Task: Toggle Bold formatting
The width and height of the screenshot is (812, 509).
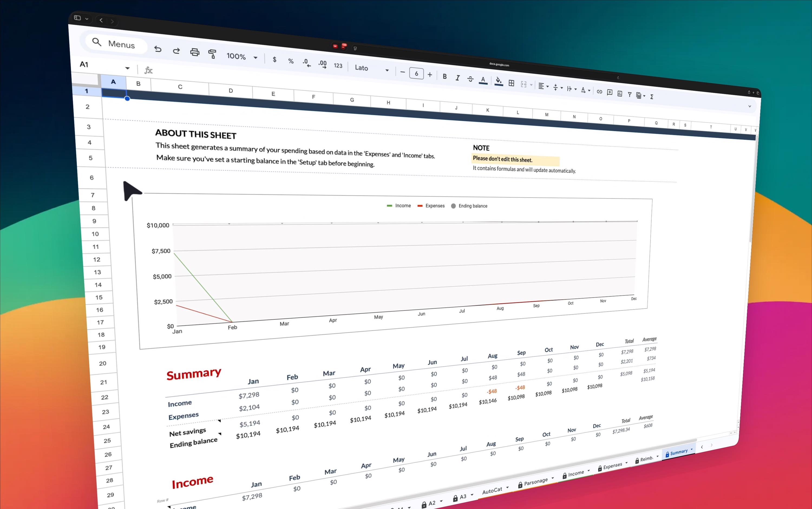Action: pyautogui.click(x=445, y=77)
